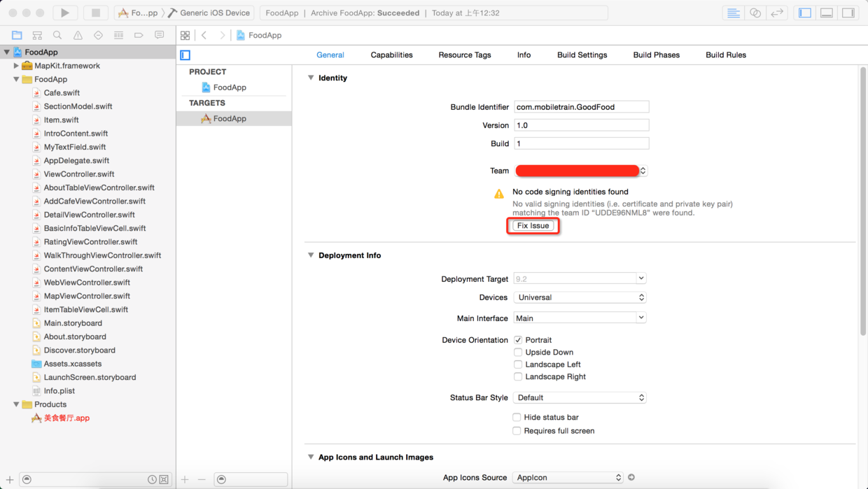This screenshot has width=868, height=489.
Task: Enable Landscape Left orientation
Action: [x=518, y=364]
